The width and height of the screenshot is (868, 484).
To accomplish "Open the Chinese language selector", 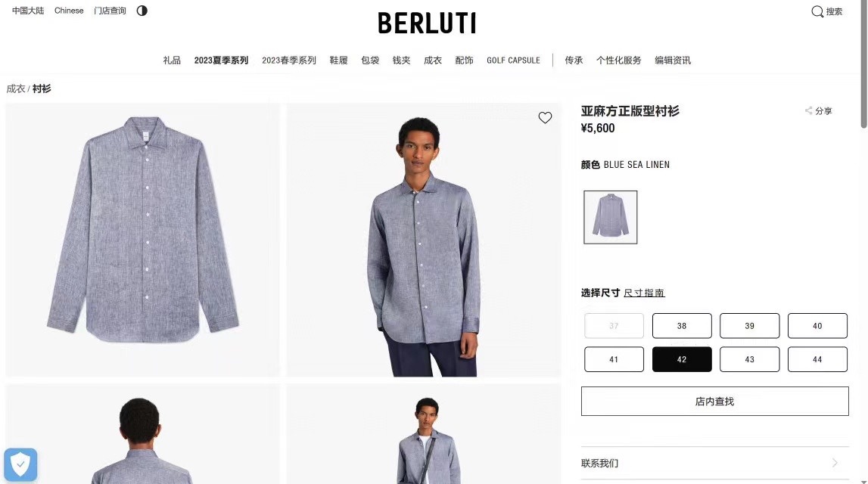I will pos(69,11).
